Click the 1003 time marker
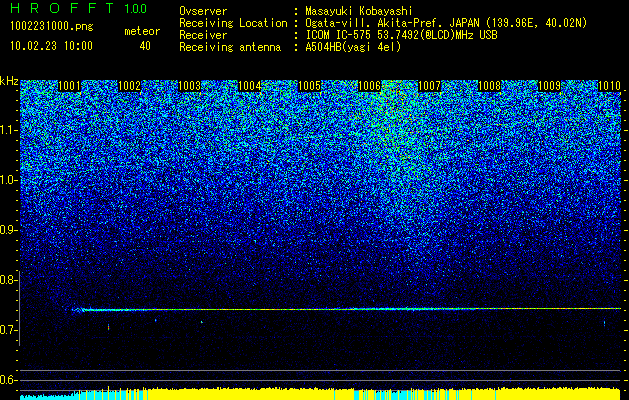Viewport: 629px width, 400px height. pyautogui.click(x=189, y=86)
